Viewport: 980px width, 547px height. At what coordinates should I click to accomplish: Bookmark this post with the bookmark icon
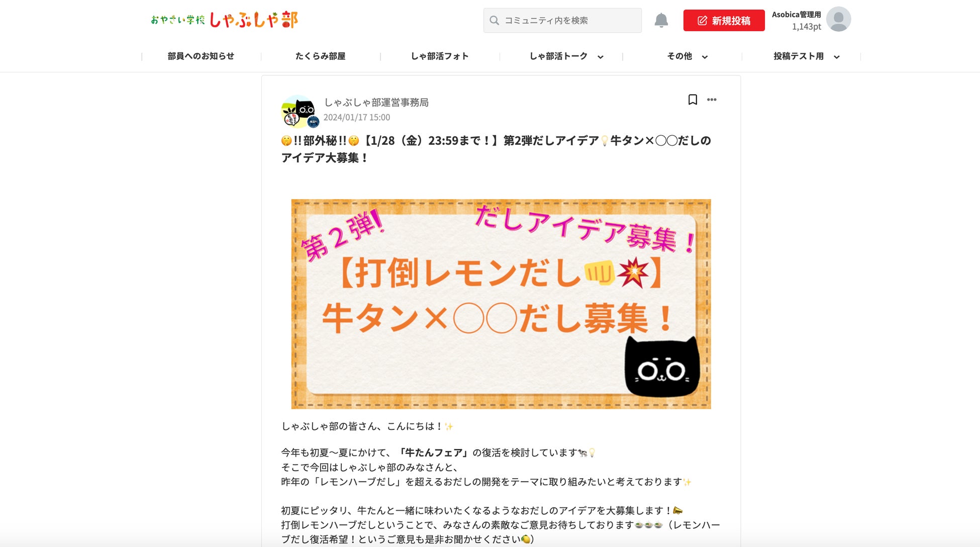(693, 100)
